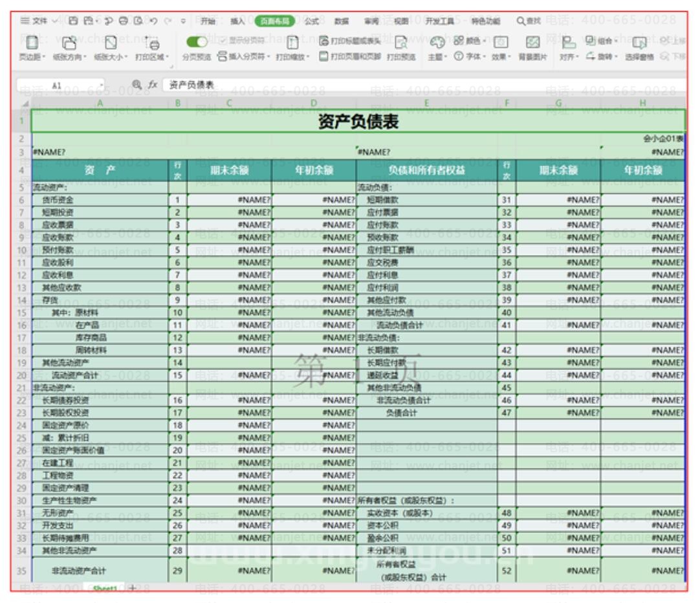700x603 pixels.
Task: Click the plus icon to add sheet
Action: tap(132, 587)
